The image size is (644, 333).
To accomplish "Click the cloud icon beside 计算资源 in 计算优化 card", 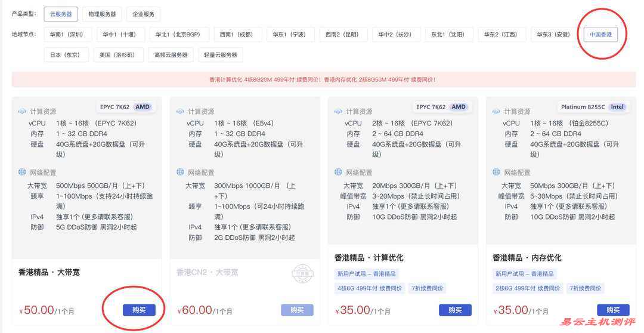I will coord(338,112).
